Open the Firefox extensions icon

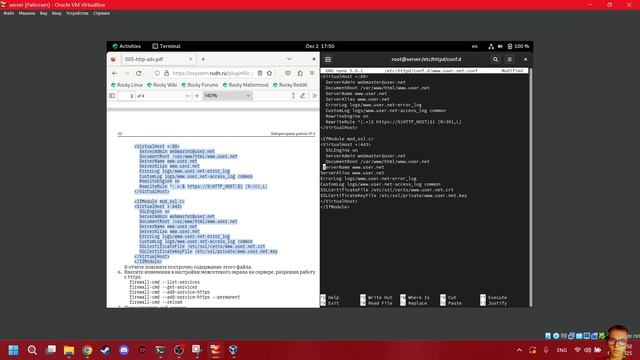(300, 73)
